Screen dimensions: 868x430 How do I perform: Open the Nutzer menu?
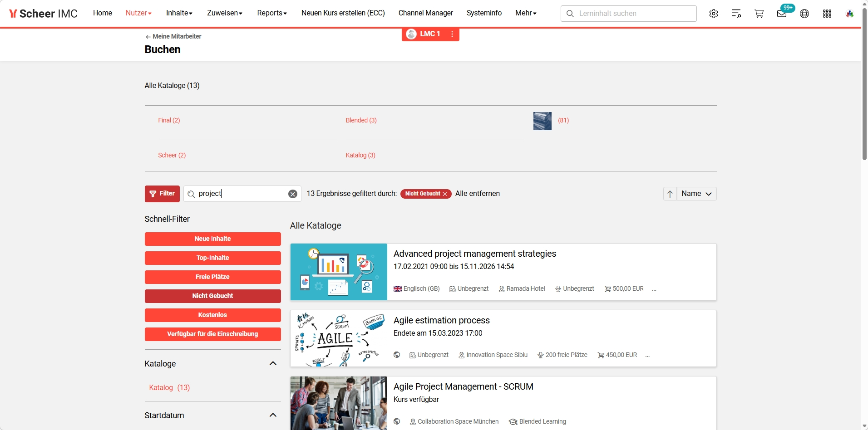coord(138,13)
